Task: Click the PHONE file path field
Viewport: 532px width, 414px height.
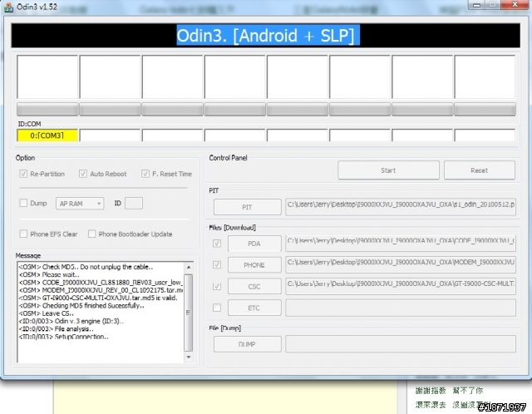Action: tap(401, 265)
